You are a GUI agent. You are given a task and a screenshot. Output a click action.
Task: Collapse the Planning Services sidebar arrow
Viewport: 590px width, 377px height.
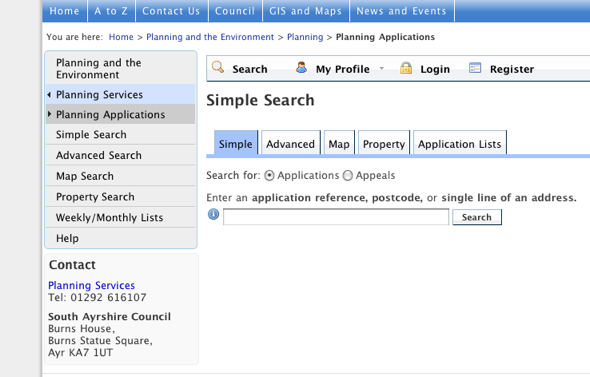tap(49, 95)
